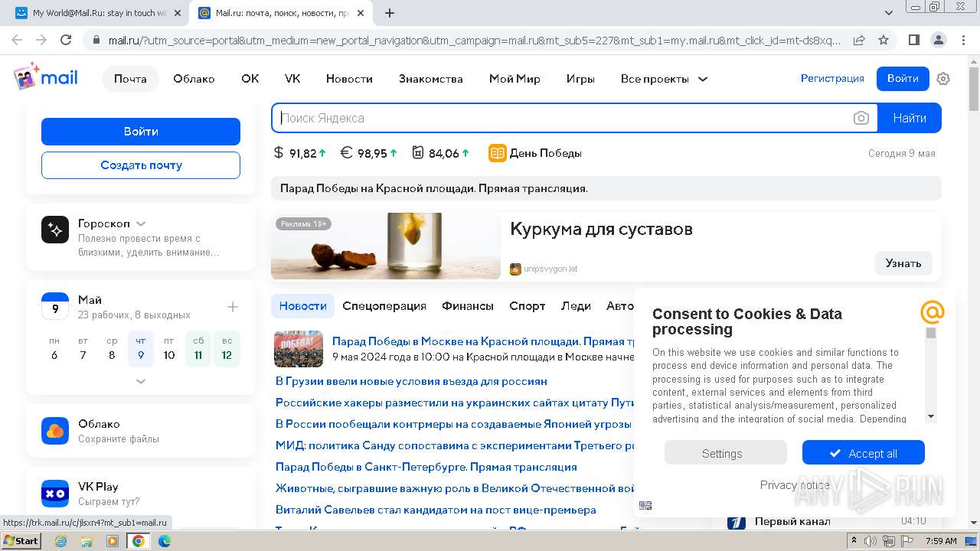The width and height of the screenshot is (980, 551).
Task: Click the Windows Start button
Action: coord(21,541)
